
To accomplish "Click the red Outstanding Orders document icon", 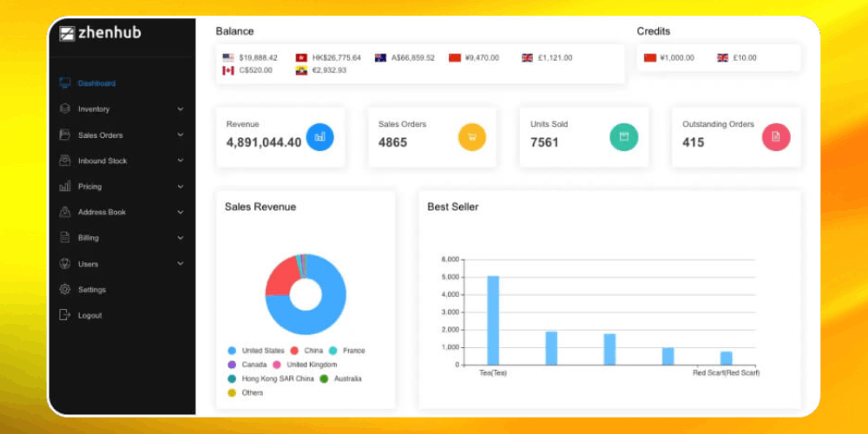I will [x=776, y=136].
